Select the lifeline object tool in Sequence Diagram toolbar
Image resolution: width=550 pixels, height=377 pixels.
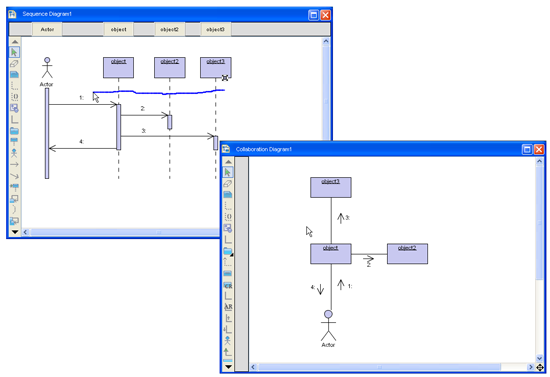[14, 142]
